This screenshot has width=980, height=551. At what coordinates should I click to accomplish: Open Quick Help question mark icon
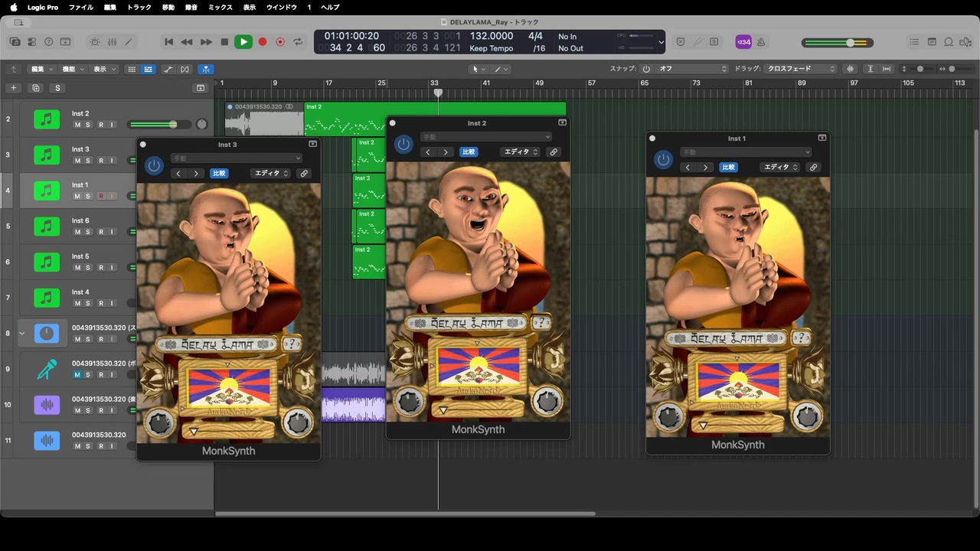(48, 42)
